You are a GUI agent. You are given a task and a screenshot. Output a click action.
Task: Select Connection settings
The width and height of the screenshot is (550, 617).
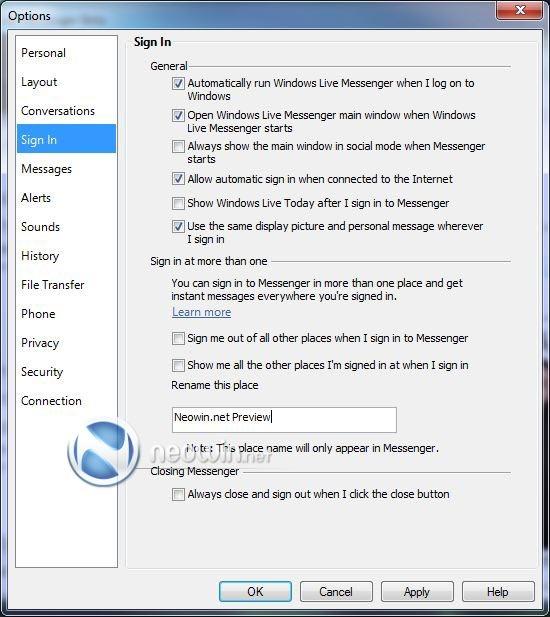(x=66, y=401)
